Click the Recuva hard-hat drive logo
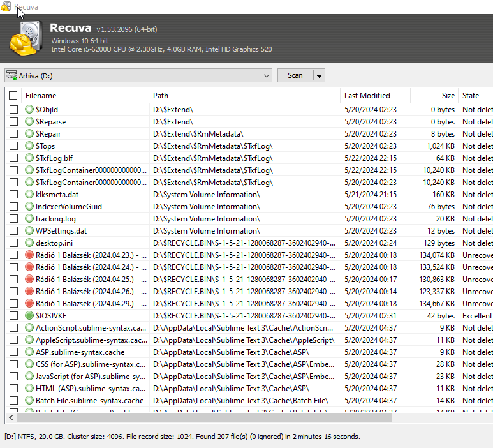 (x=26, y=38)
